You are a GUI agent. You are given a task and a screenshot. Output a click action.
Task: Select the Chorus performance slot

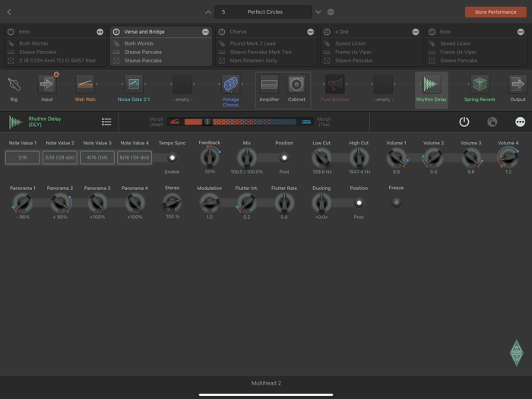[266, 46]
